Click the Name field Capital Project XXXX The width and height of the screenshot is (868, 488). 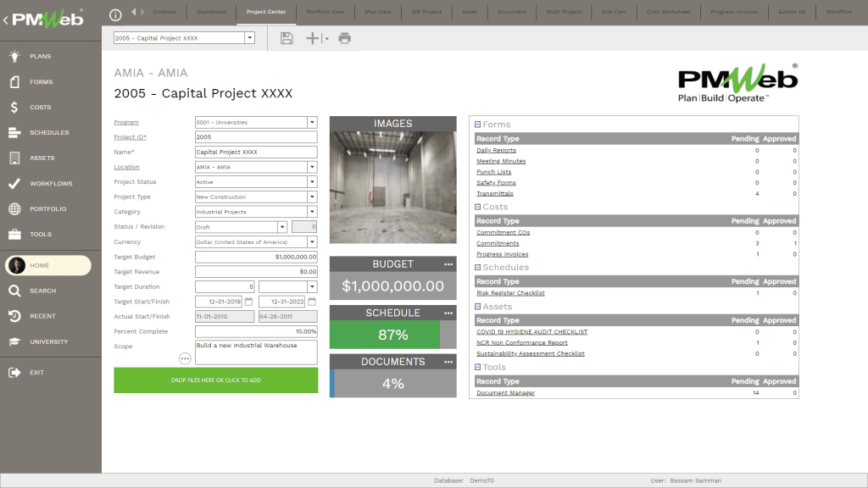click(x=256, y=152)
